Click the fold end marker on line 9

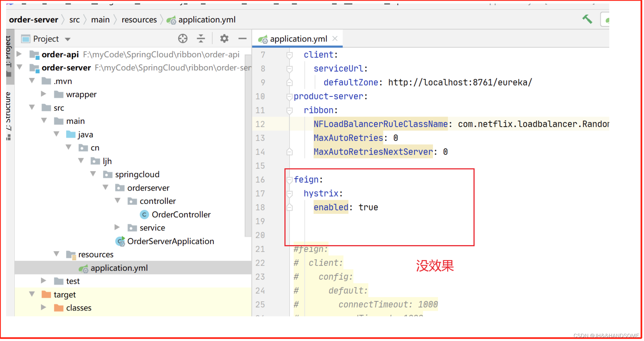290,82
